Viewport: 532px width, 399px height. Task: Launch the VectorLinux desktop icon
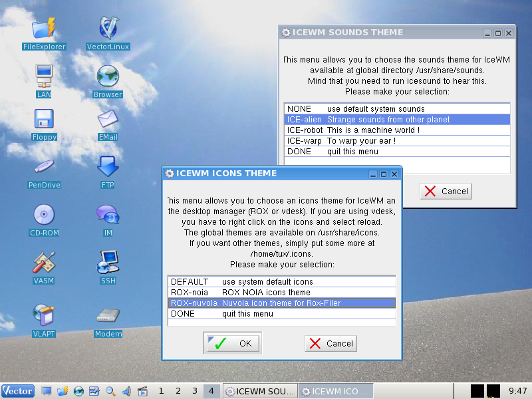(x=108, y=29)
